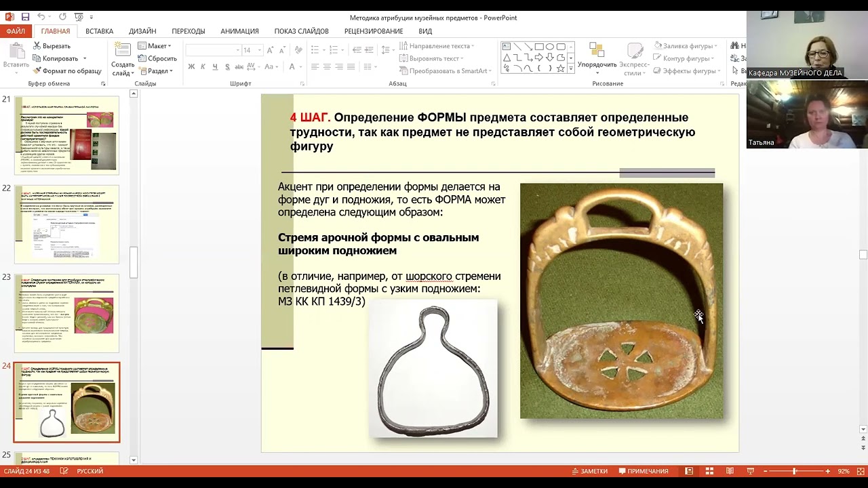This screenshot has width=868, height=488.
Task: Open the ДИЗАЙН (Design) tab
Action: pos(142,31)
